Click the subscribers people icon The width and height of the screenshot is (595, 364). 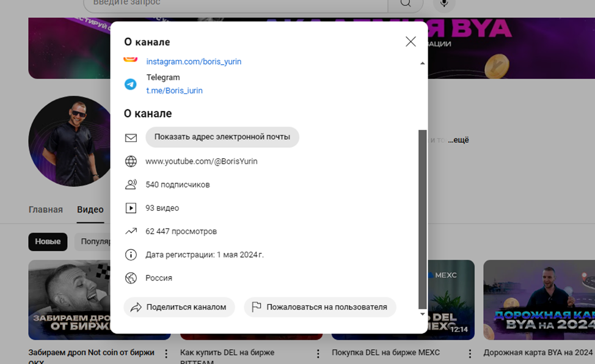click(131, 184)
